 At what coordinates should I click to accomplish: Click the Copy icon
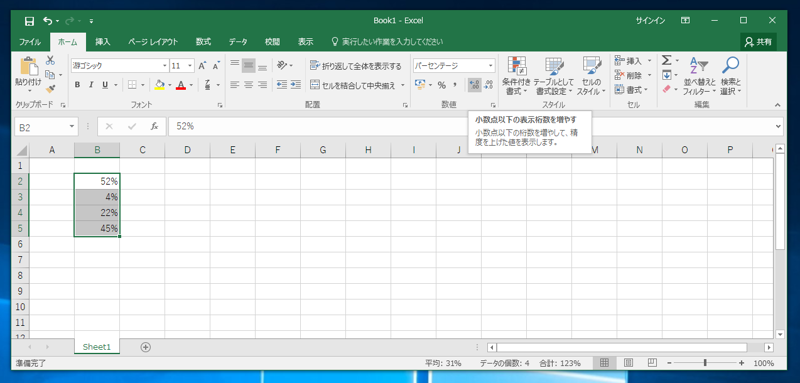(49, 74)
